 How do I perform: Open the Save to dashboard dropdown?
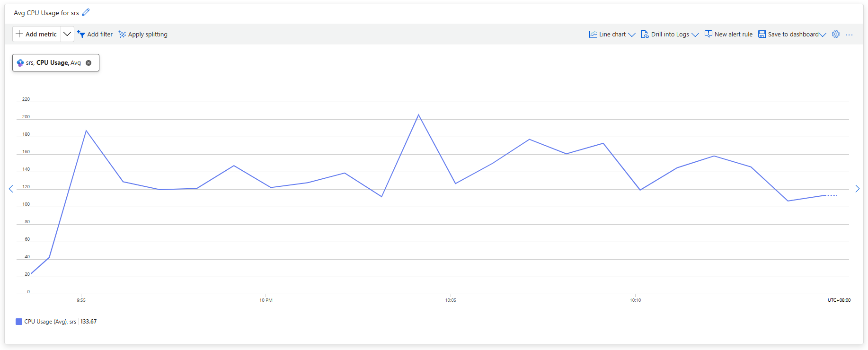pos(792,34)
